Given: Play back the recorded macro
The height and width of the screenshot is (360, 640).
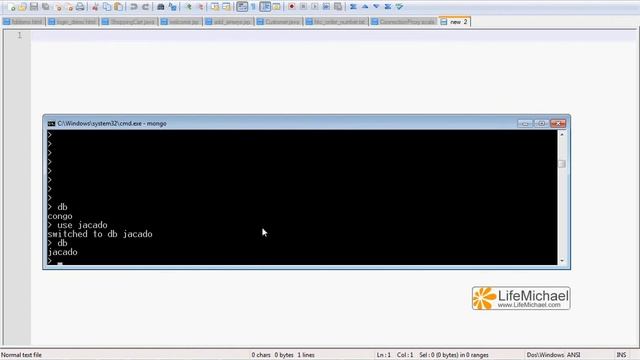Looking at the screenshot, I should click(314, 7).
